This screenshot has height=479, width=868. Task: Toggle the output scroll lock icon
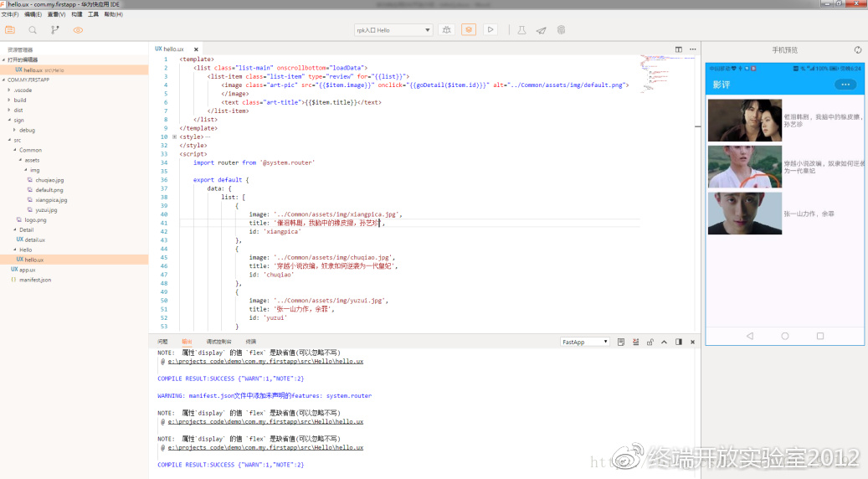tap(650, 342)
